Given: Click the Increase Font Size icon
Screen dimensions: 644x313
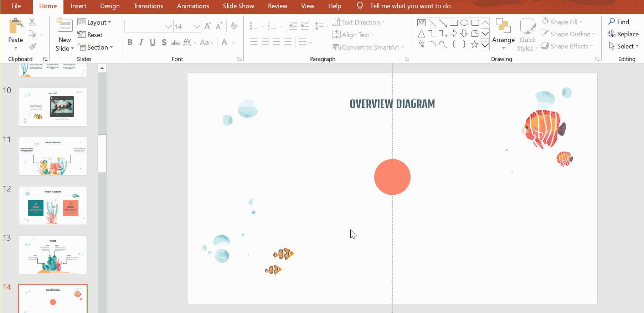Looking at the screenshot, I should pyautogui.click(x=207, y=26).
